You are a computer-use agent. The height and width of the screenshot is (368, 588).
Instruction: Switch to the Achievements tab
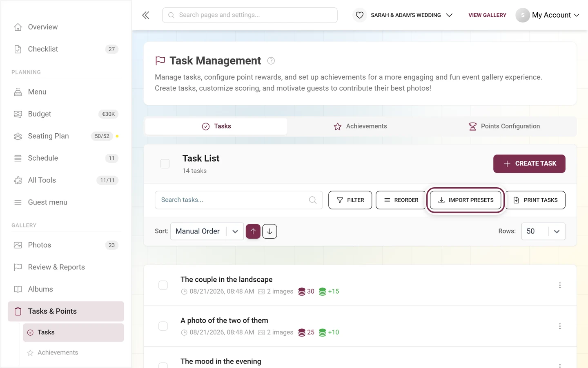point(360,126)
